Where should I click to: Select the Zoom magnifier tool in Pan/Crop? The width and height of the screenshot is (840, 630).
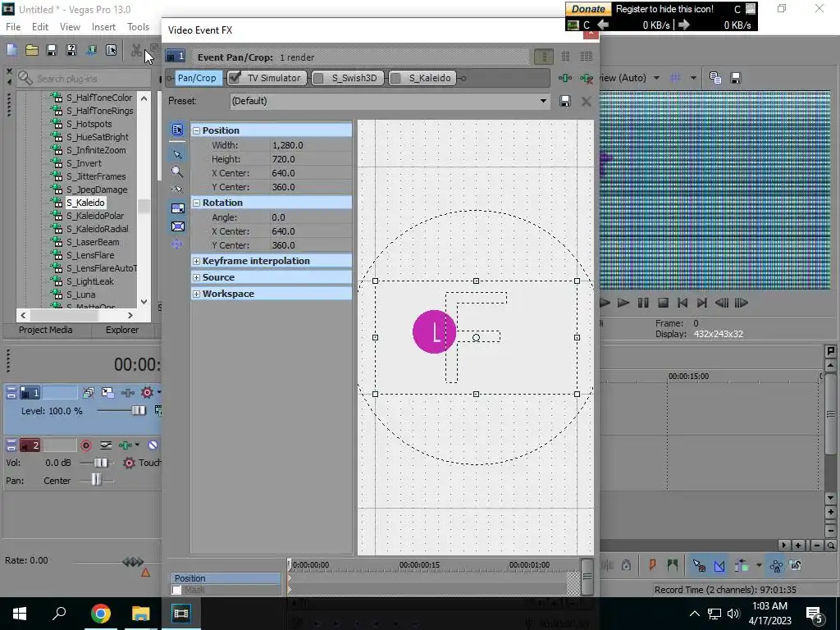177,172
